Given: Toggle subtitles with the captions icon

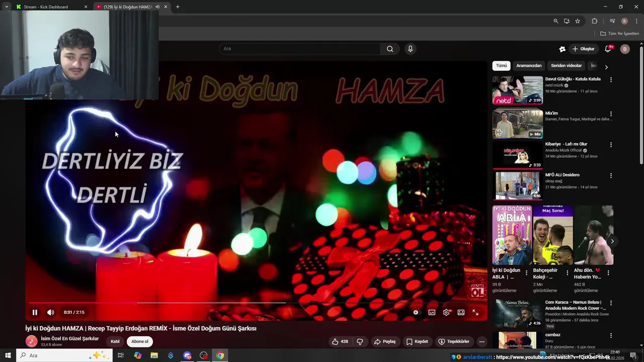Looking at the screenshot, I should [432, 312].
